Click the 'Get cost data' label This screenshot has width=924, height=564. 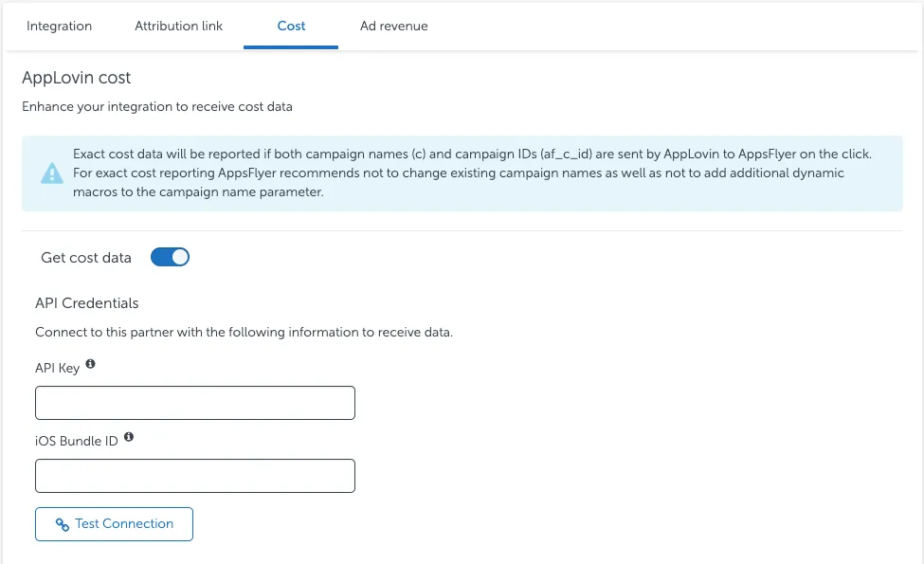[x=86, y=258]
